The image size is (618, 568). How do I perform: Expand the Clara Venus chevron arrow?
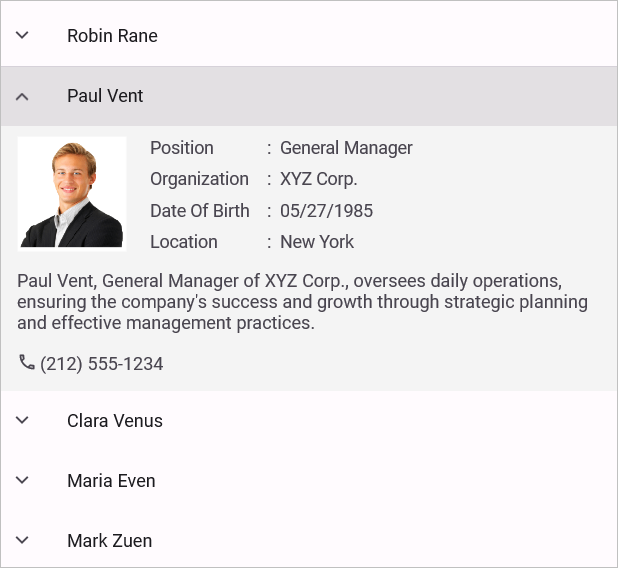click(22, 420)
